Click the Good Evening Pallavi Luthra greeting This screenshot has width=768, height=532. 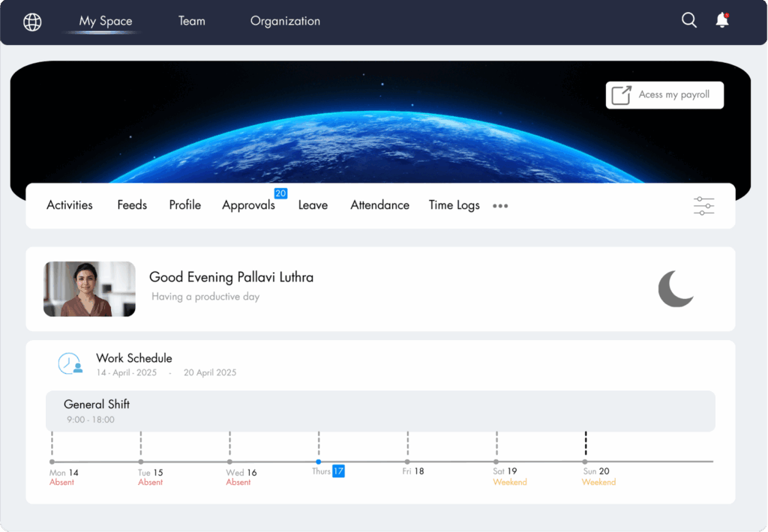point(231,277)
